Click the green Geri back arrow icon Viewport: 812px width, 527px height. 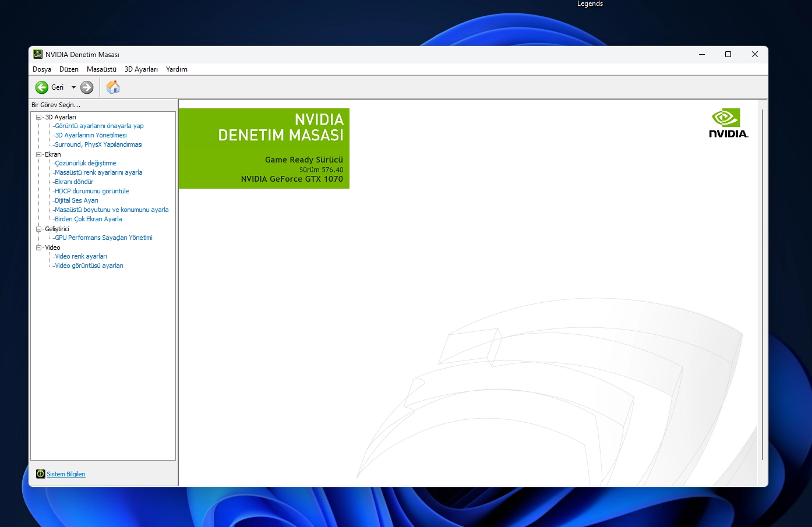point(41,87)
